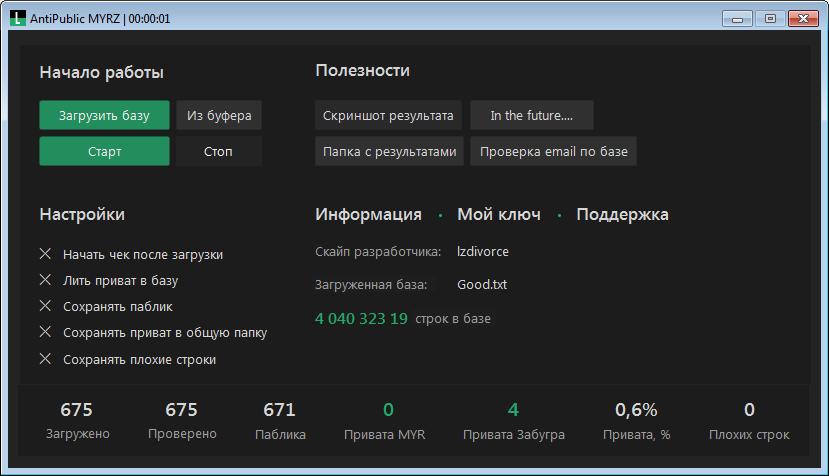Toggle Сохранять плохие строки option
The width and height of the screenshot is (829, 476).
click(45, 359)
